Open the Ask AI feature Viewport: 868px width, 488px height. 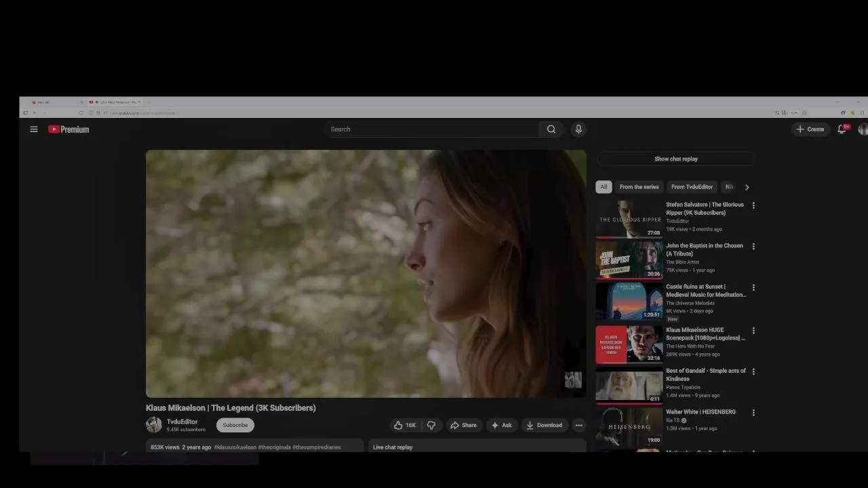coord(502,426)
